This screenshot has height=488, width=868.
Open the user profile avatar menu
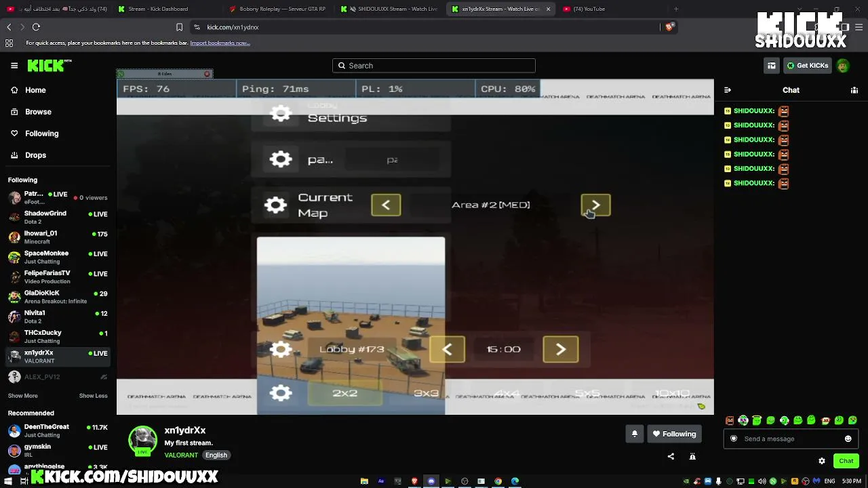click(x=843, y=66)
